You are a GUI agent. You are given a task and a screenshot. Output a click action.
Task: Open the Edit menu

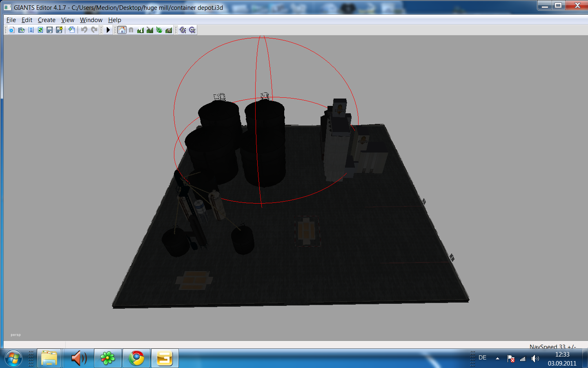click(27, 20)
